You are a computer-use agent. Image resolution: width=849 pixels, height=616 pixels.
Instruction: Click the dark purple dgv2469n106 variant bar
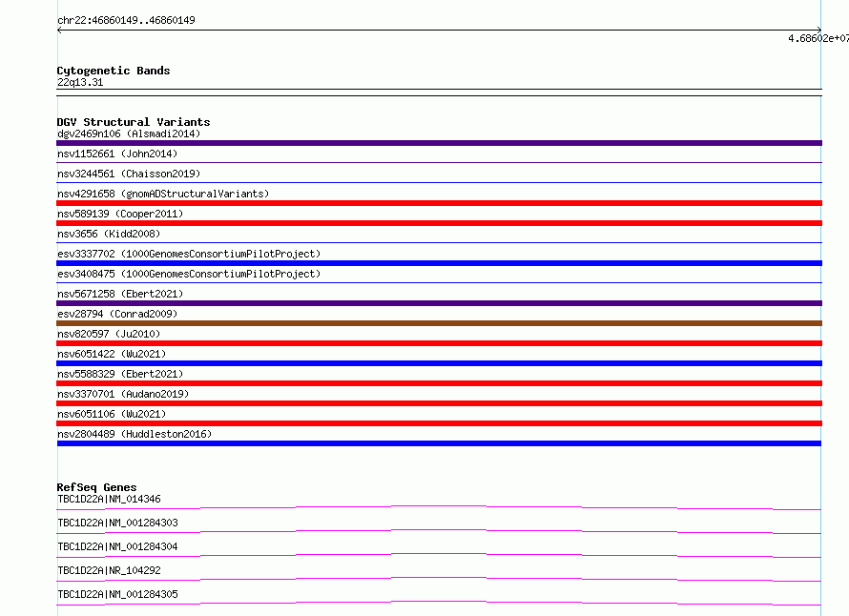coord(439,143)
